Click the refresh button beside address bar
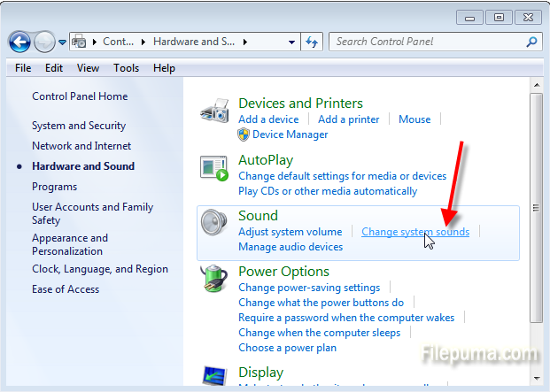 click(312, 42)
